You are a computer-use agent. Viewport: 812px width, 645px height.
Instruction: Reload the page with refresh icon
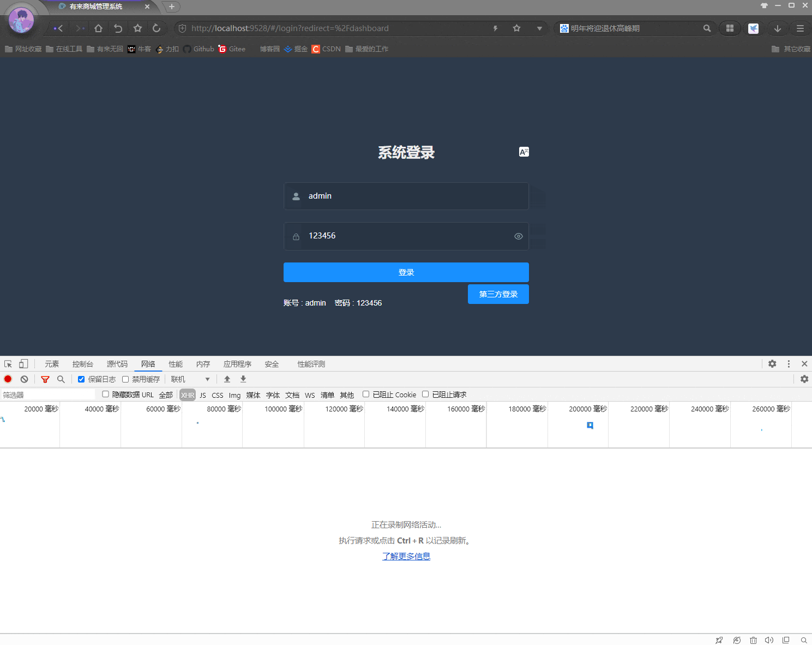(x=157, y=28)
